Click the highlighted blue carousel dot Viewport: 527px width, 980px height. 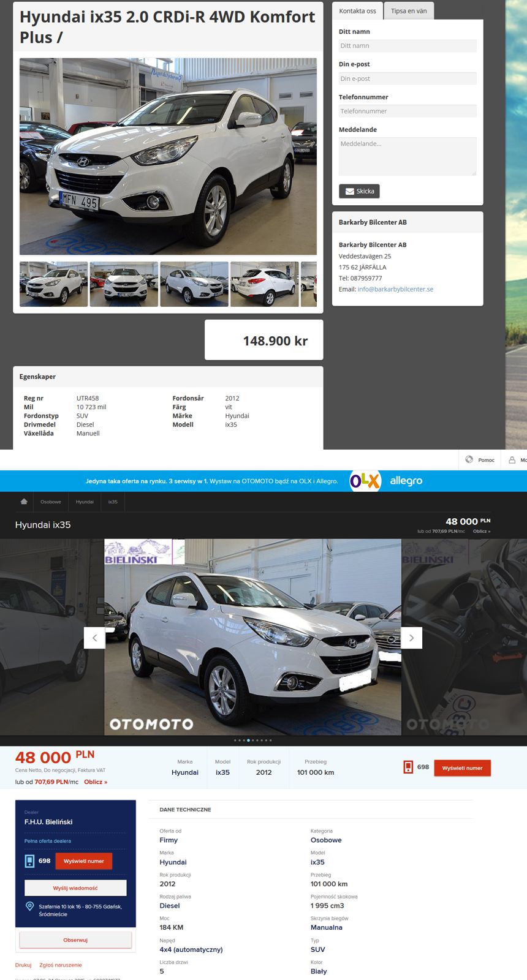(x=248, y=741)
